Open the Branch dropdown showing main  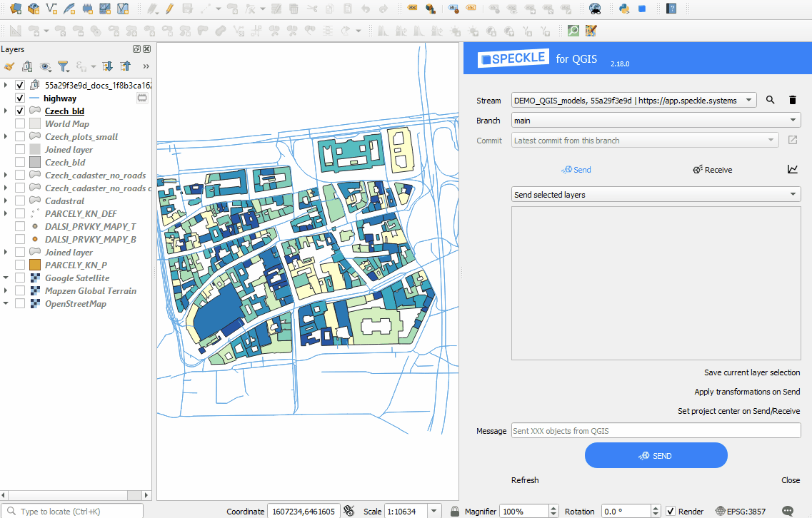tap(656, 121)
